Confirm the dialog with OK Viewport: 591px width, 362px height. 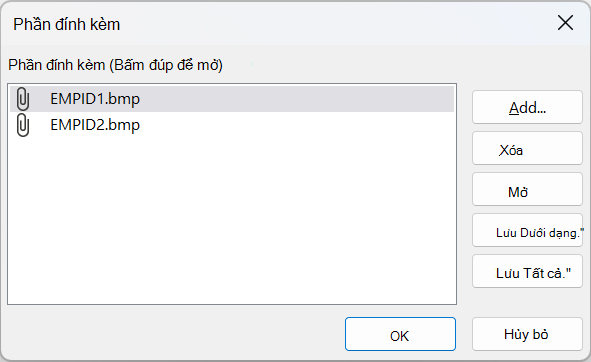coord(400,334)
